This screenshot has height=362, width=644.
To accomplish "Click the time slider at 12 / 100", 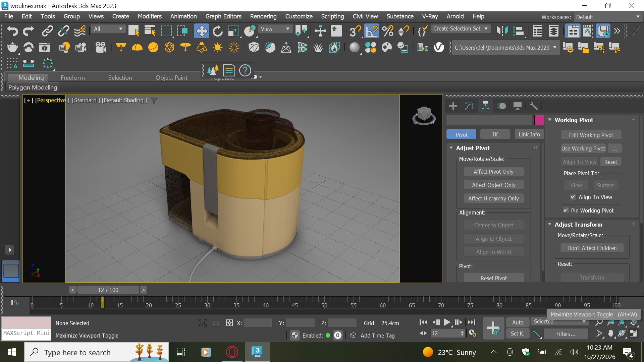I will (108, 290).
